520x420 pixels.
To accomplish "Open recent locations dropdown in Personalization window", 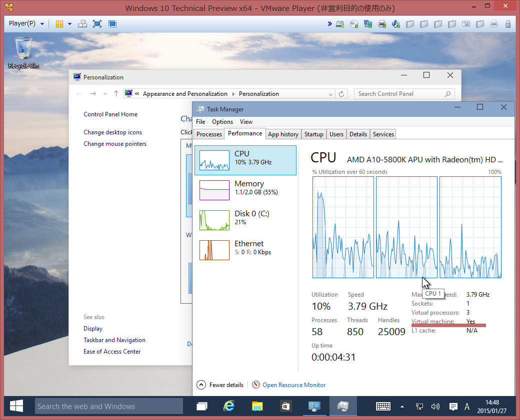I will pos(105,94).
